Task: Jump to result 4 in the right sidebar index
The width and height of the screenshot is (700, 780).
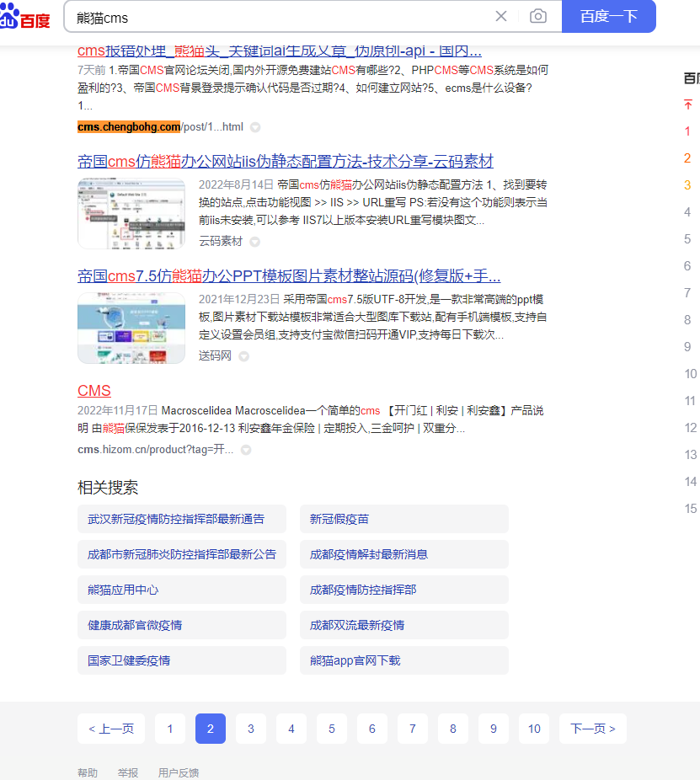Action: coord(687,212)
